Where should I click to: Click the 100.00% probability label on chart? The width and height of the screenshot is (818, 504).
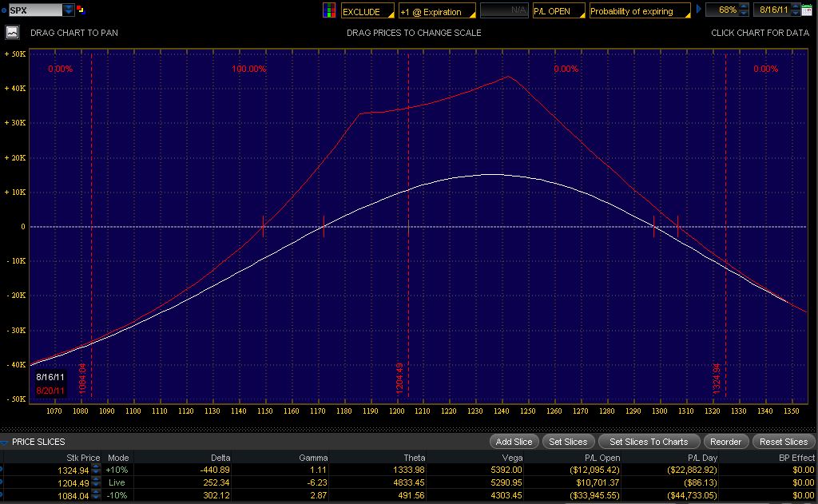(x=249, y=69)
